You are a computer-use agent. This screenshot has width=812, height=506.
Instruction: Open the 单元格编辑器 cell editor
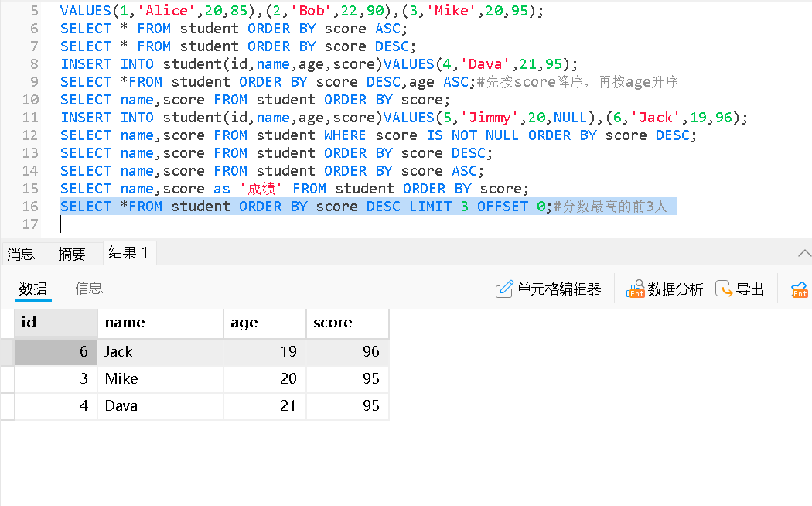[548, 289]
